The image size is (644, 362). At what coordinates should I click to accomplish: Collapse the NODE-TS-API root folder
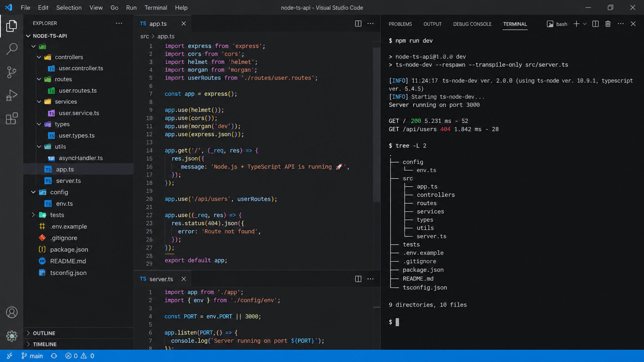[28, 36]
